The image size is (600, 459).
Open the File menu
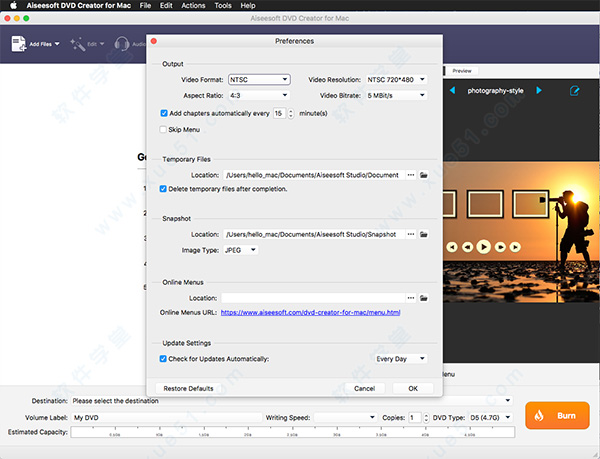(145, 5)
